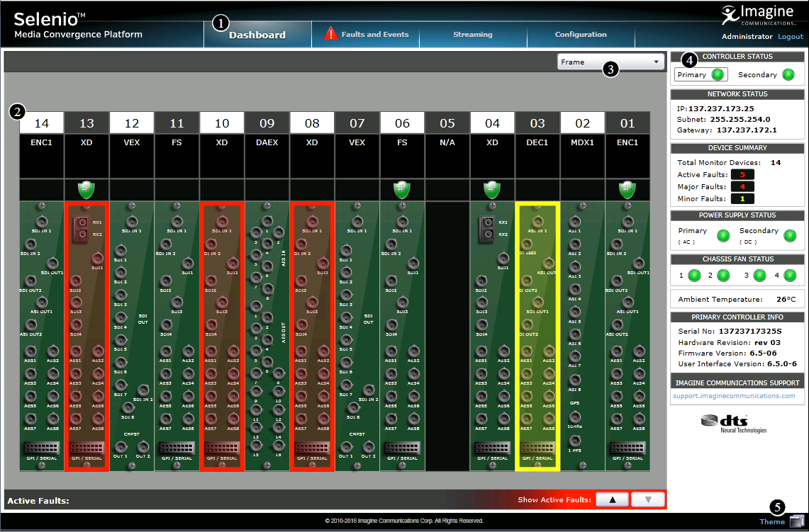Select slot number 14 header
Viewport: 809px width, 532px height.
(x=41, y=123)
